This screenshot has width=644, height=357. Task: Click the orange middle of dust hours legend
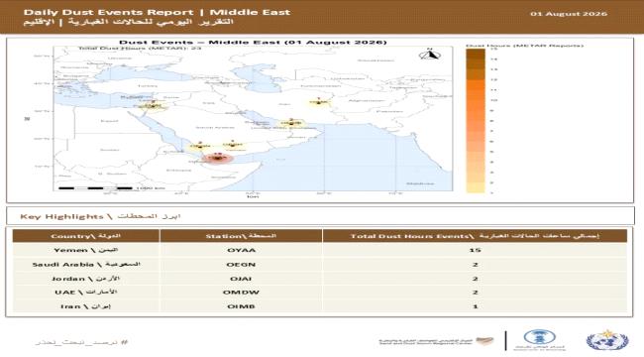(476, 121)
